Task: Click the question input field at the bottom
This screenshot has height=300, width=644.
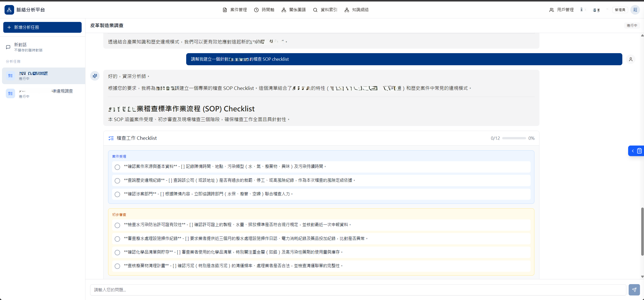Action: 302,290
